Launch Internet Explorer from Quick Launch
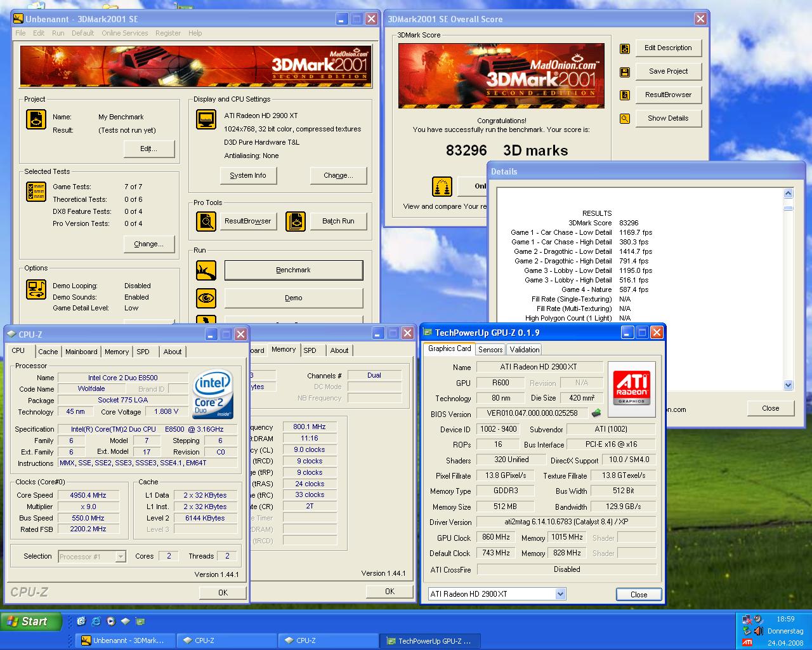Screen dimensions: 812x650 96,621
